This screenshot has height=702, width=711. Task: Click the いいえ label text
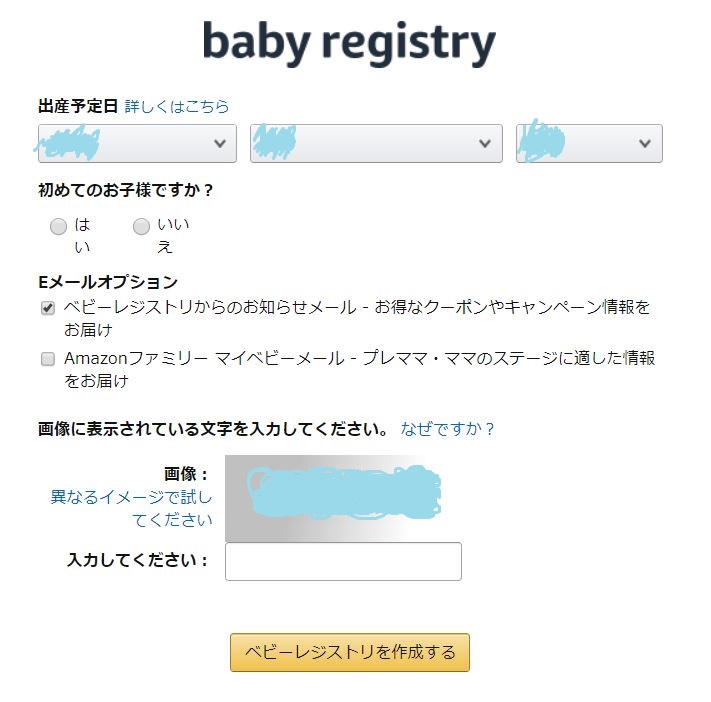[173, 235]
